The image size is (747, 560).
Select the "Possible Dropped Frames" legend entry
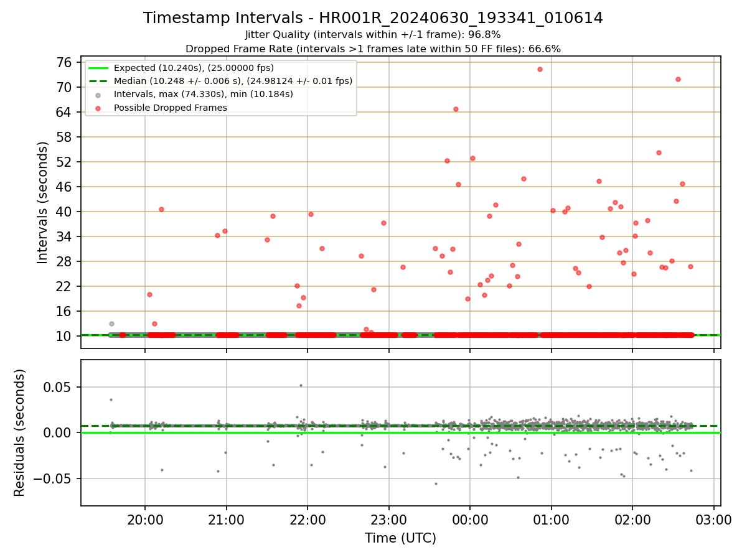(170, 108)
